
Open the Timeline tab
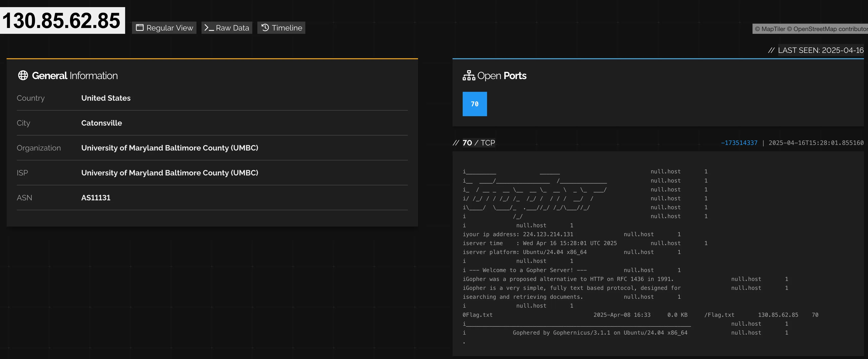281,28
